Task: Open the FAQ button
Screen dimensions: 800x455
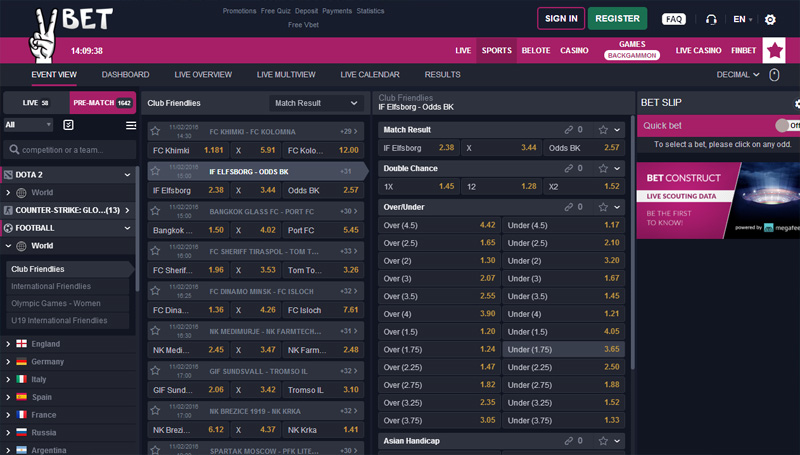Action: pyautogui.click(x=673, y=19)
